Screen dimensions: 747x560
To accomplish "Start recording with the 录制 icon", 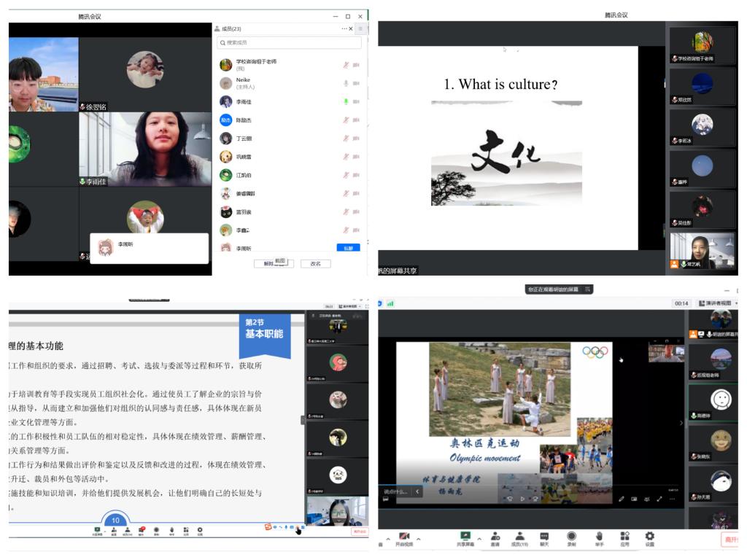I will [x=571, y=537].
